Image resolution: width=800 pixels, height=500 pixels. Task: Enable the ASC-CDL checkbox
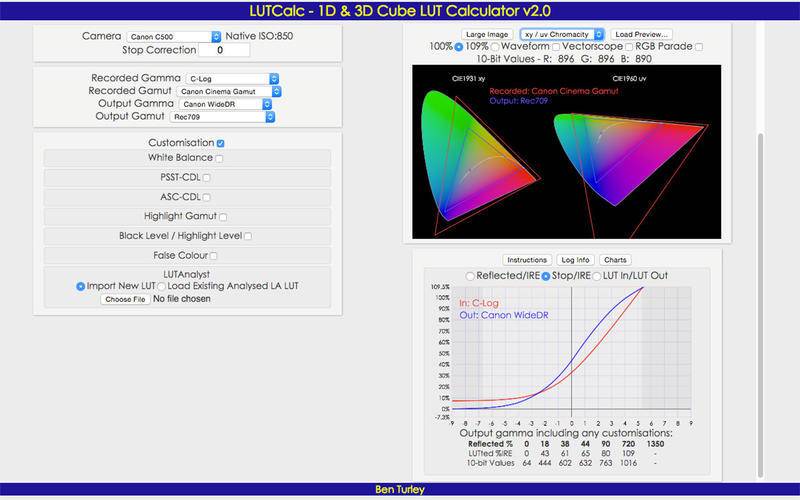coord(206,197)
